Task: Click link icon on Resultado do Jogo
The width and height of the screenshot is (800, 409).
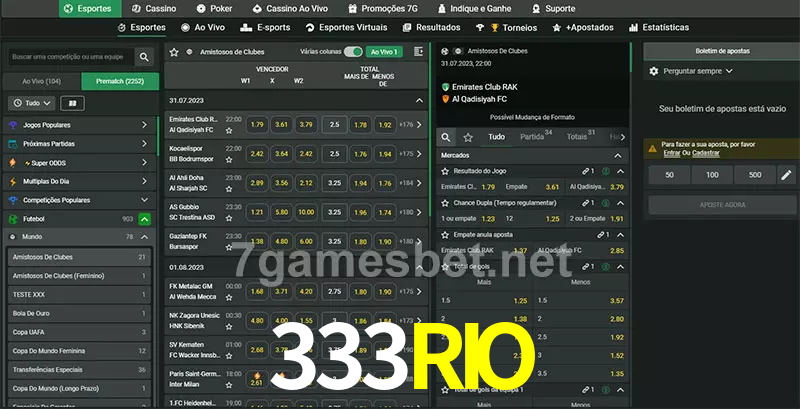Action: (588, 171)
